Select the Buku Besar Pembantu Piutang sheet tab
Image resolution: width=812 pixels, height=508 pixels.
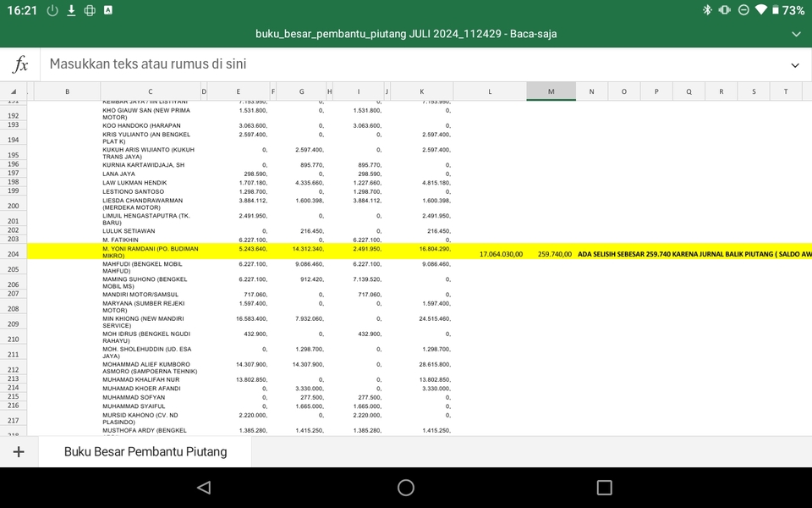[x=145, y=451]
